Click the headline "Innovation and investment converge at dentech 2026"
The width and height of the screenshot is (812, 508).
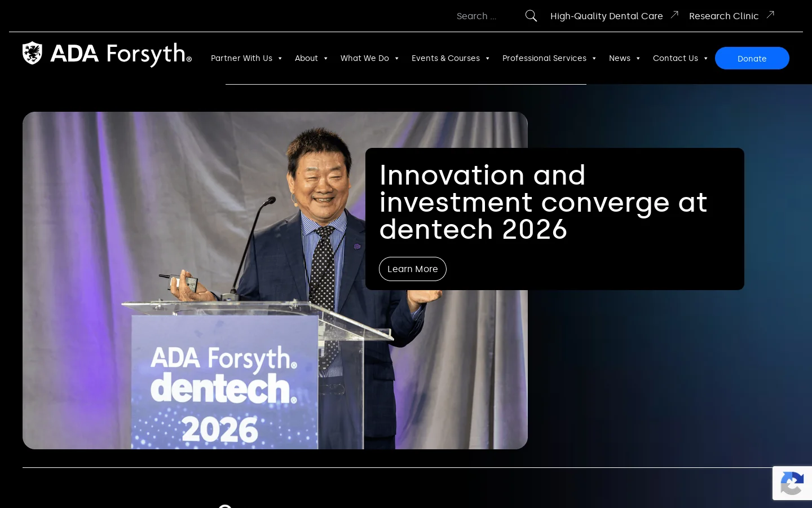pyautogui.click(x=543, y=202)
